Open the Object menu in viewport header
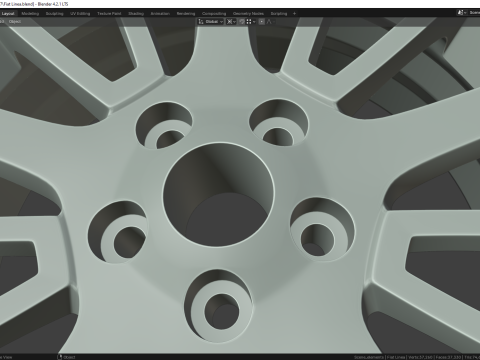This screenshot has width=480, height=360. tap(15, 22)
